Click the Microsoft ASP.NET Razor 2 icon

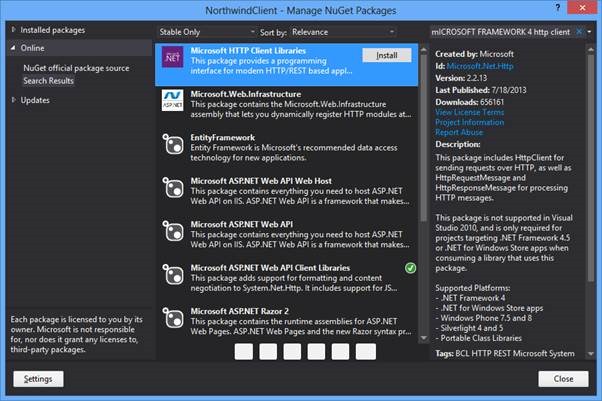[174, 319]
